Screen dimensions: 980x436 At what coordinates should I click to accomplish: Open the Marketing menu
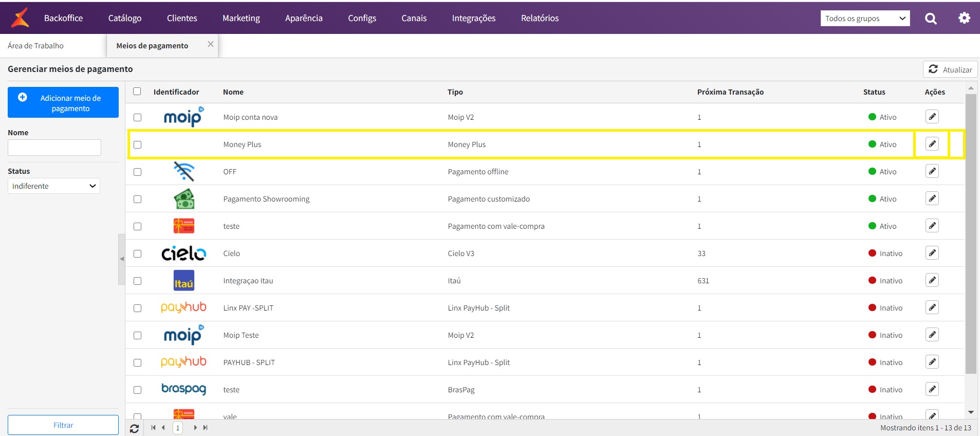point(241,18)
